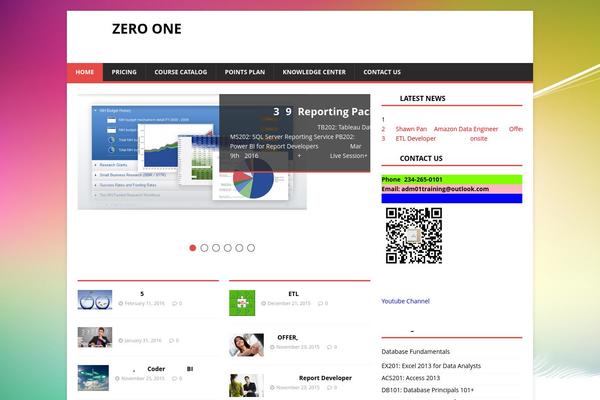Click the QR code image

pyautogui.click(x=414, y=235)
